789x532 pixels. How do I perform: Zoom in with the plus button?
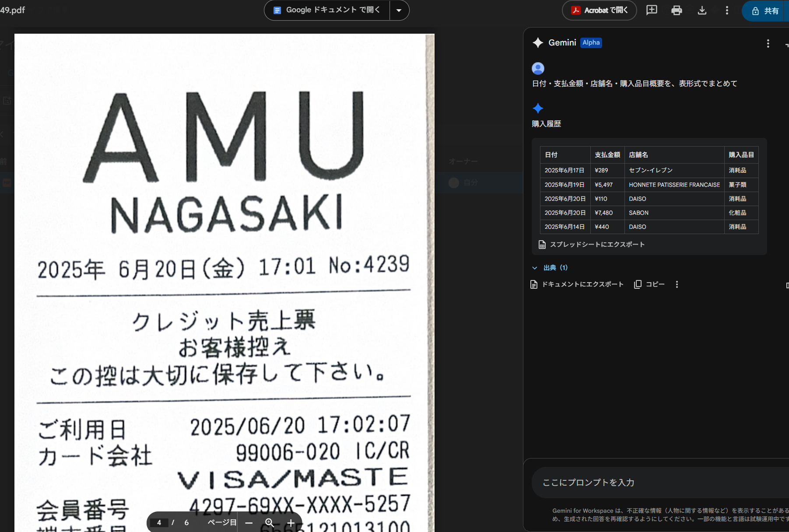pyautogui.click(x=291, y=523)
